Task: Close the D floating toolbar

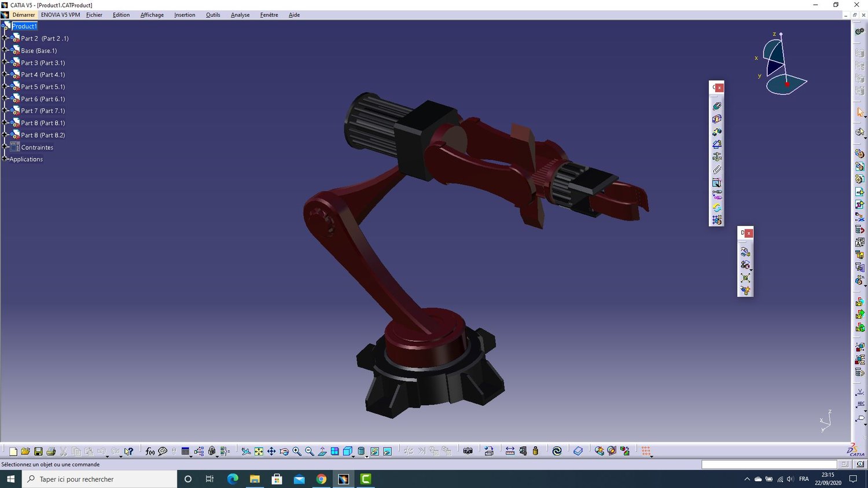Action: tap(749, 233)
